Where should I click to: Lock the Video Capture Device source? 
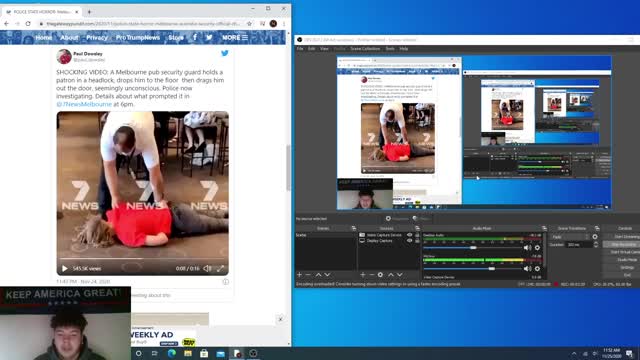pyautogui.click(x=417, y=235)
